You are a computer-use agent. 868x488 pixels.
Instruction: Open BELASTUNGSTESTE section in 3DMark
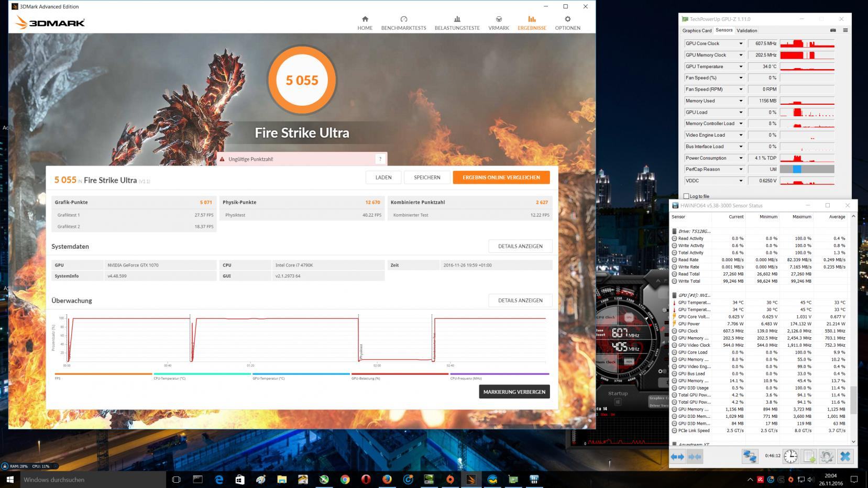coord(457,23)
